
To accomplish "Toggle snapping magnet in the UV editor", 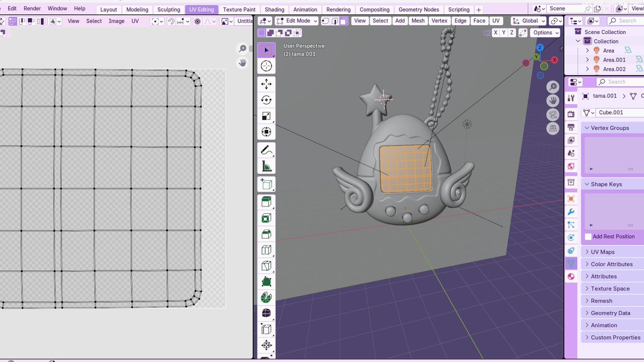I will (171, 21).
